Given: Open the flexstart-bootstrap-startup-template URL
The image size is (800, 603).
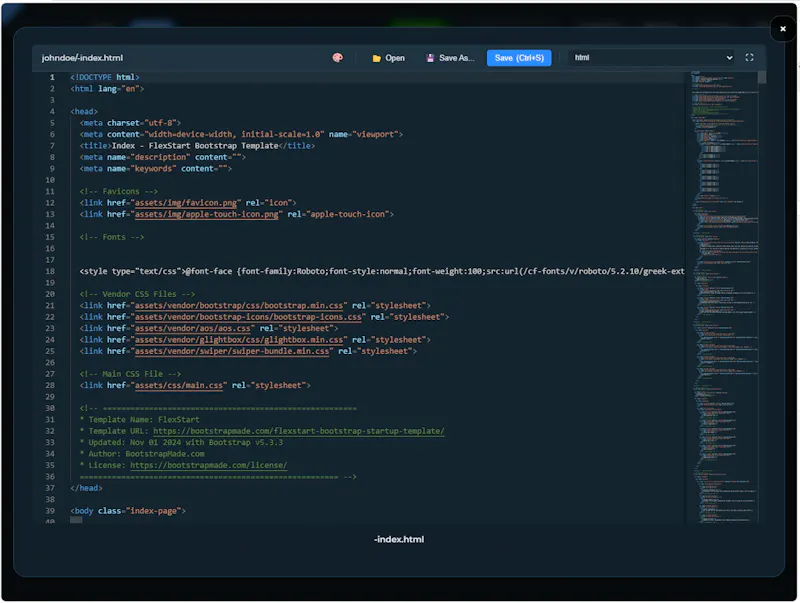Looking at the screenshot, I should (298, 431).
